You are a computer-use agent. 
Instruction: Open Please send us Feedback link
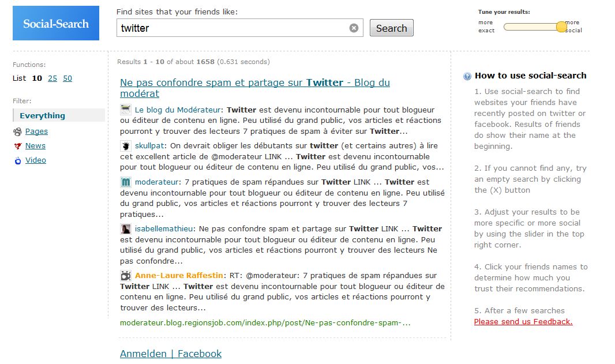pyautogui.click(x=523, y=322)
